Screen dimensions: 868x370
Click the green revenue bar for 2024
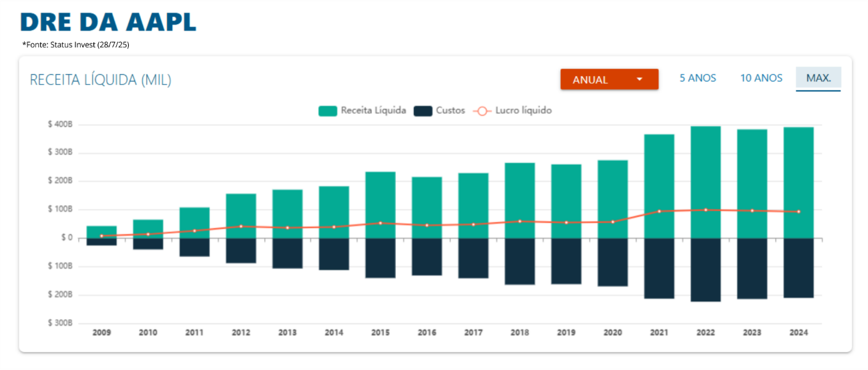[x=798, y=183]
